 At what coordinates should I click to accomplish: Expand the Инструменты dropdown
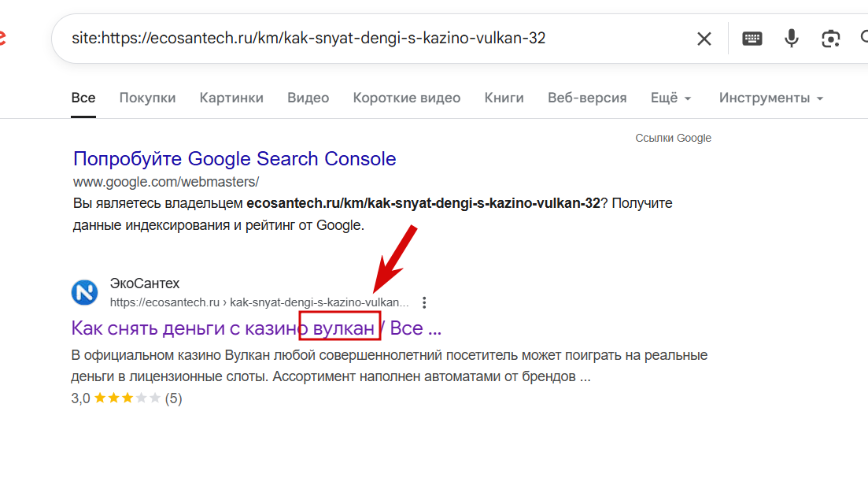(x=771, y=98)
